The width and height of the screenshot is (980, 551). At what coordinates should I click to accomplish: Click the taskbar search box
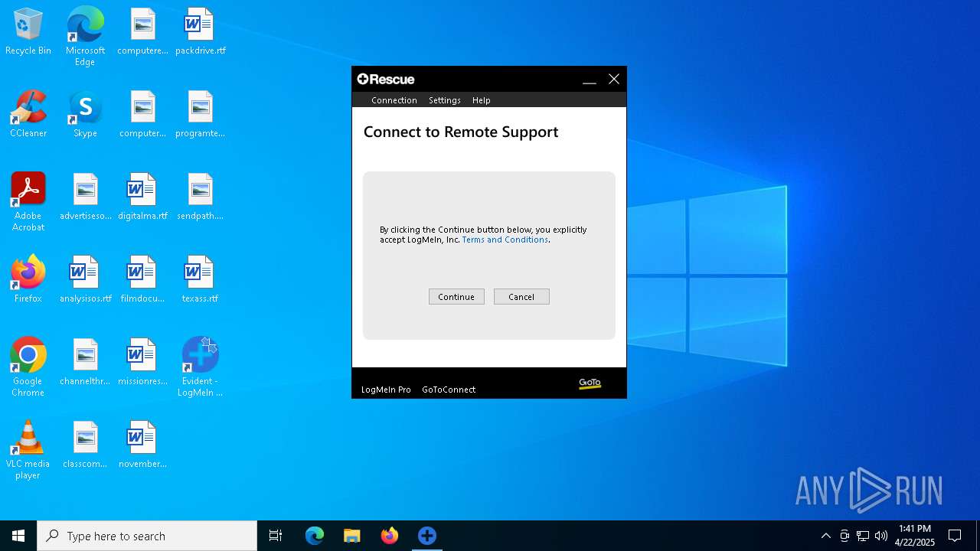click(147, 536)
